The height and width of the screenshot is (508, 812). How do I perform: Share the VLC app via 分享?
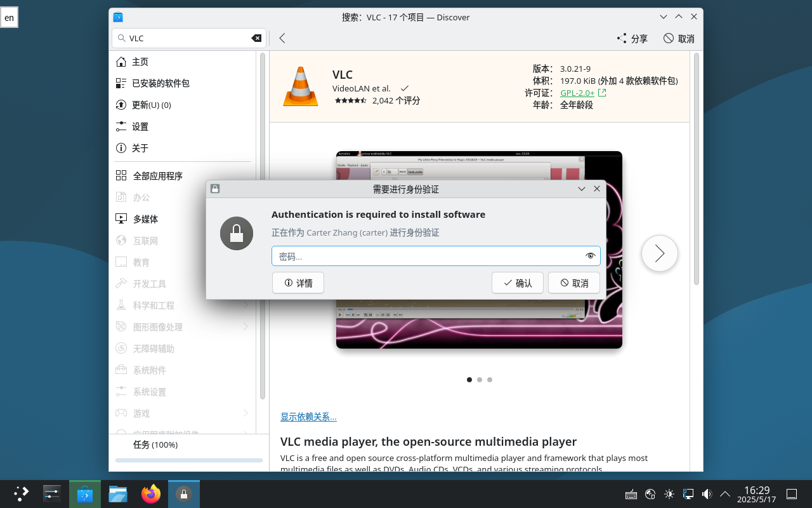click(x=632, y=39)
